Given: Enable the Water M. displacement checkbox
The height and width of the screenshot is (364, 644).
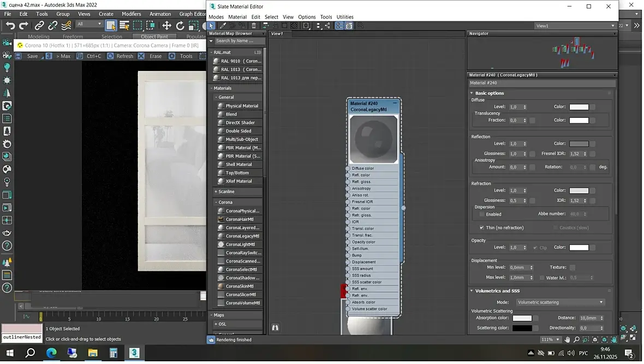Looking at the screenshot, I should tap(541, 278).
